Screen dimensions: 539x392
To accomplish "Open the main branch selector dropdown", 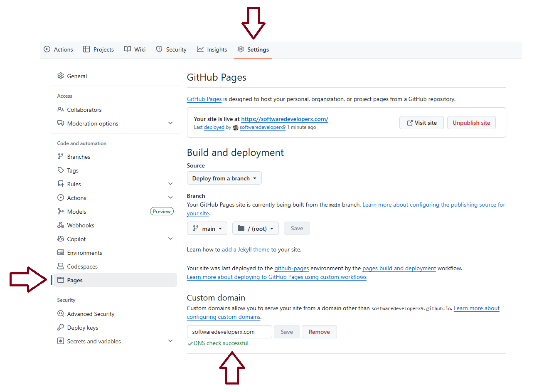I will pyautogui.click(x=207, y=229).
